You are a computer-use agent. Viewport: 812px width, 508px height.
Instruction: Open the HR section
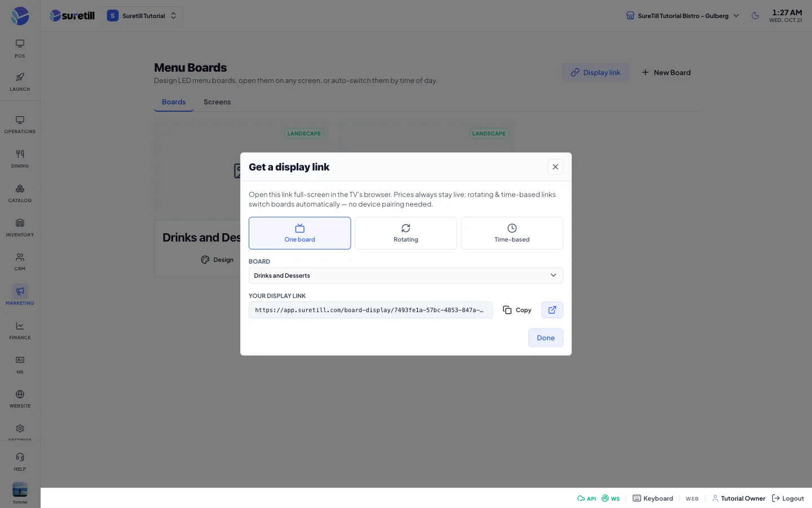point(20,365)
